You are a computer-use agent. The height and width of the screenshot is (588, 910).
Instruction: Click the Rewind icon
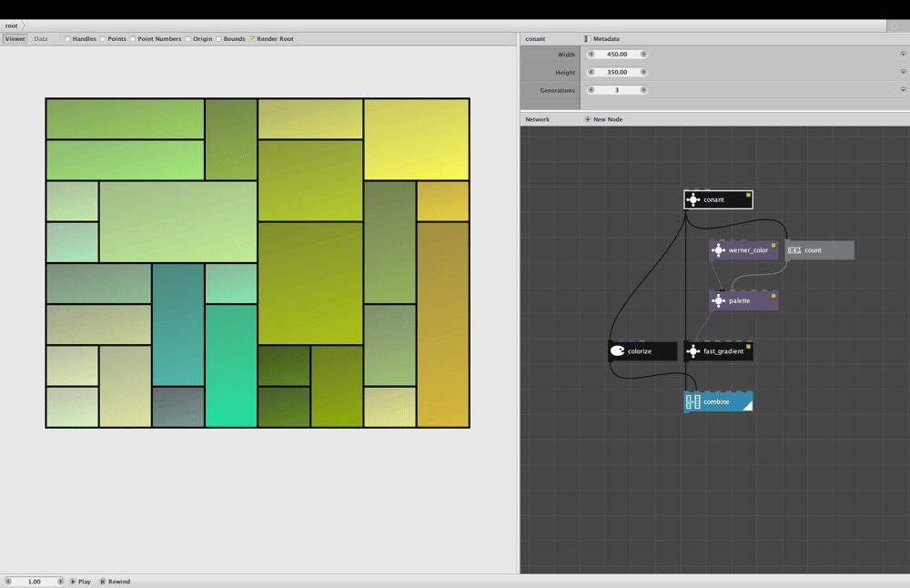[103, 581]
